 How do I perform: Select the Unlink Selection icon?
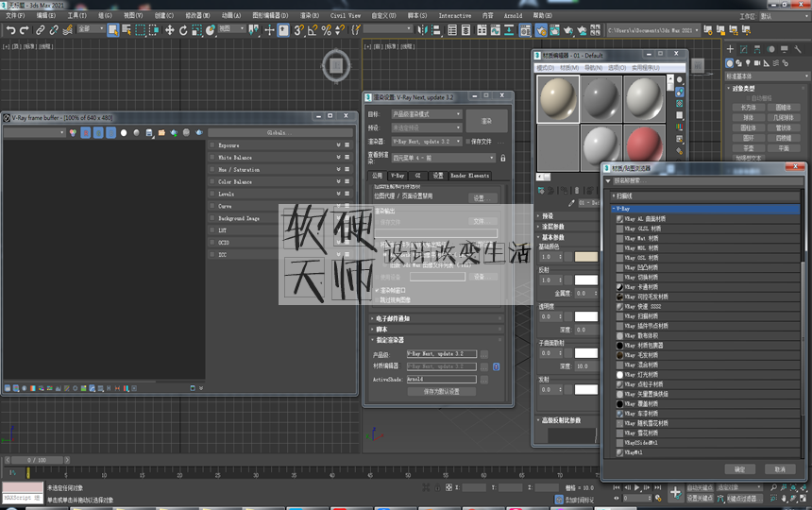coord(53,30)
